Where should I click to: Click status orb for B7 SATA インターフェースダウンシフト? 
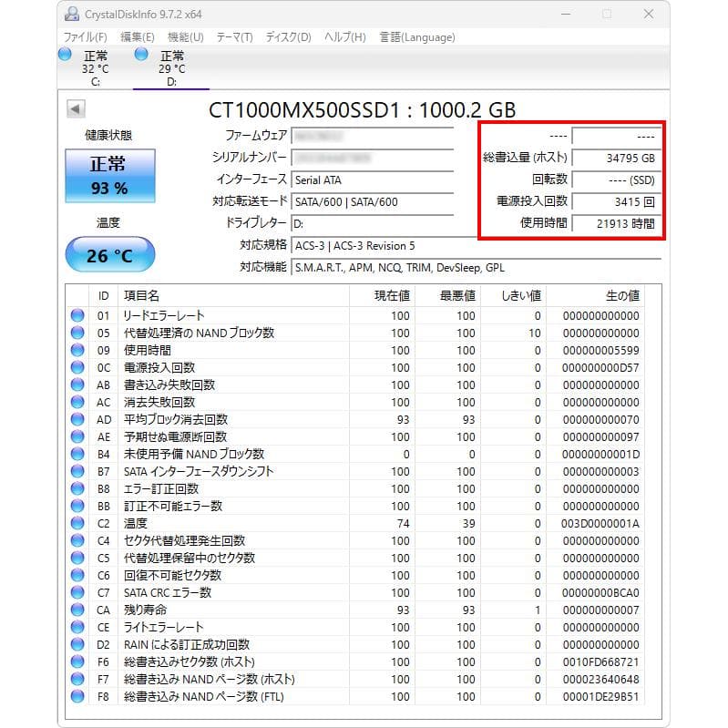coord(77,472)
